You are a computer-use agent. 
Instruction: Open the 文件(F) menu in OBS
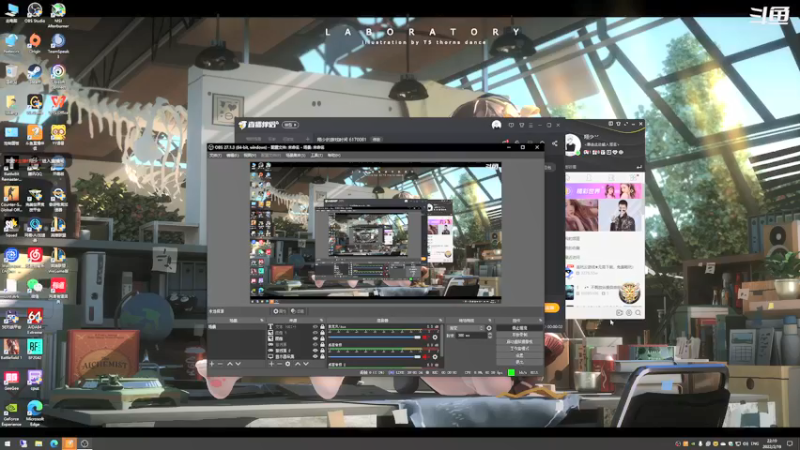215,155
